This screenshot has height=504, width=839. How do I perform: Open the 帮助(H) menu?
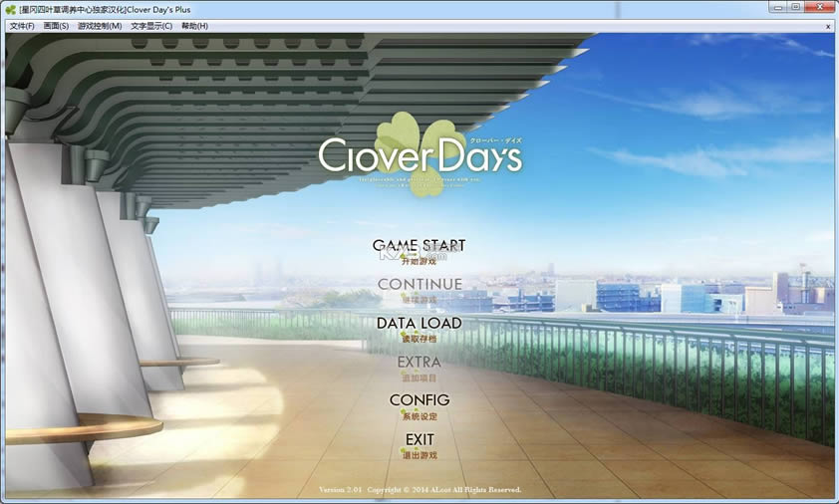click(x=194, y=26)
